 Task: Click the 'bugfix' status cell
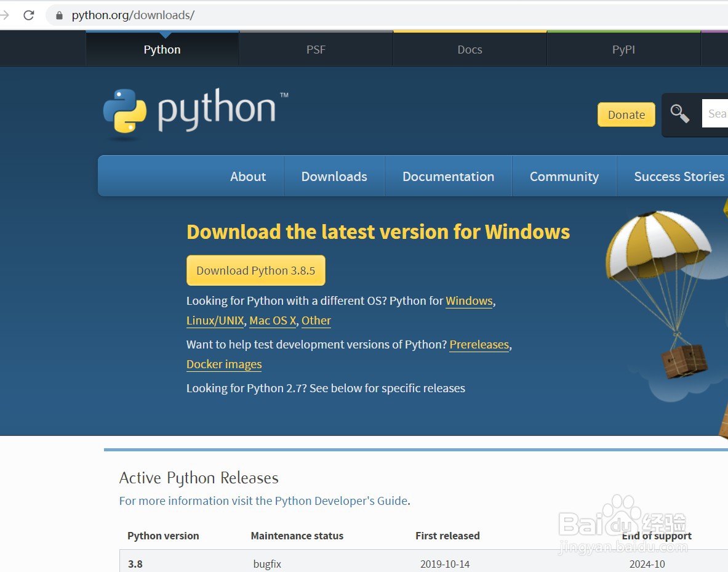tap(267, 564)
